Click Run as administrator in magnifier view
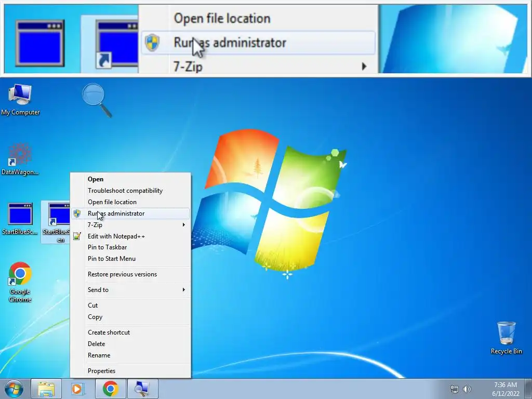The height and width of the screenshot is (399, 532). point(230,43)
